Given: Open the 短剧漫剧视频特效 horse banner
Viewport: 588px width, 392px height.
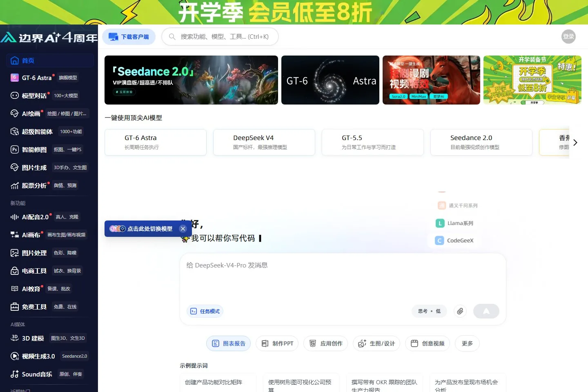Looking at the screenshot, I should pyautogui.click(x=431, y=80).
